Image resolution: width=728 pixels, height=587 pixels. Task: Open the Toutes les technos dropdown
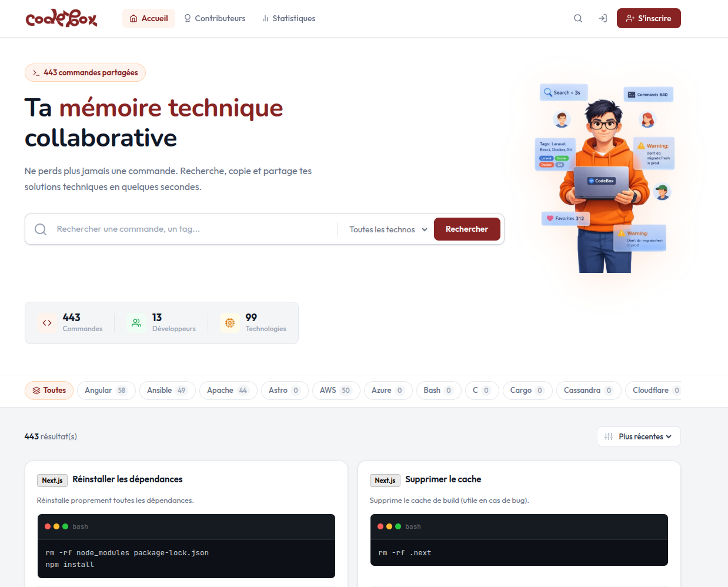pos(388,229)
